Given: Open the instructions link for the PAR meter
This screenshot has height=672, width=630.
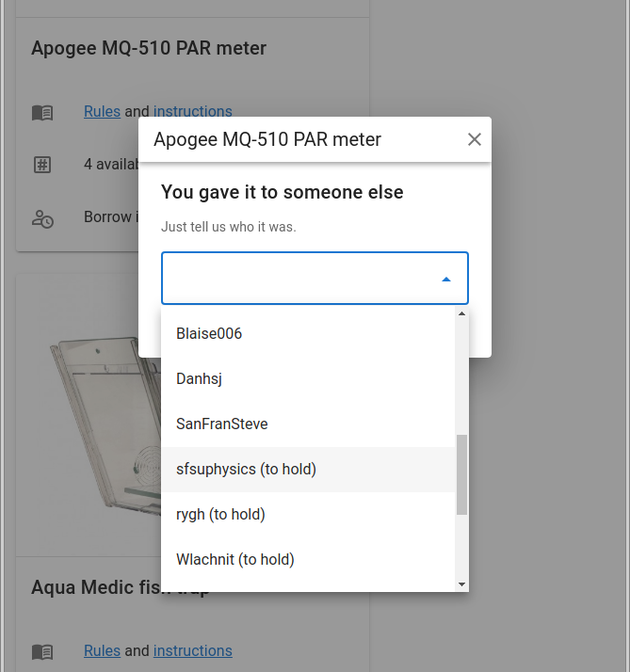Looking at the screenshot, I should tap(192, 111).
